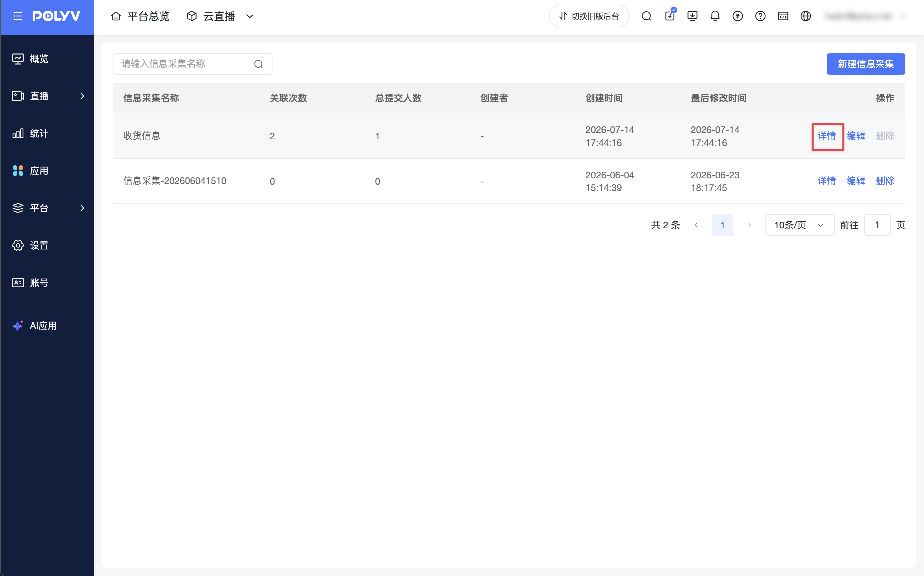Click 删除 for 信息采集-202606041510

885,181
